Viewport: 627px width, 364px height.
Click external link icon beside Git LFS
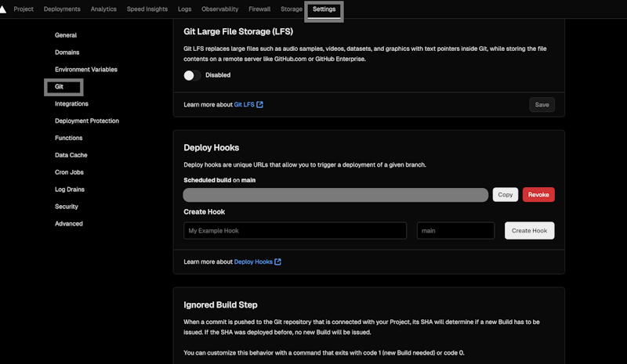(x=259, y=104)
